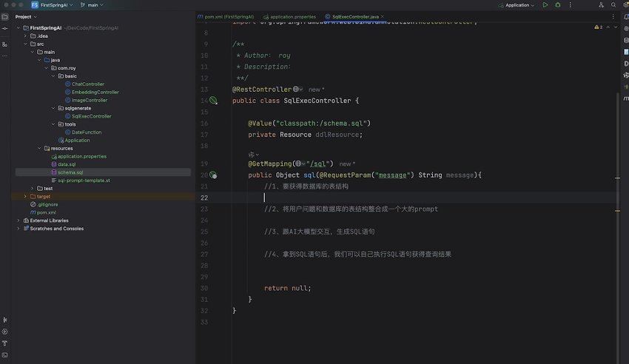This screenshot has height=364, width=629.
Task: Open the Maven tool window on right stripe
Action: coord(626,98)
